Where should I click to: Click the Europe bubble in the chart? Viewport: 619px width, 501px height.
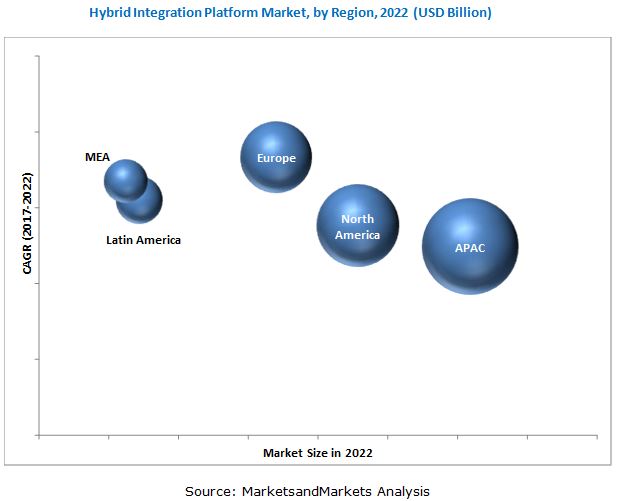pos(276,157)
